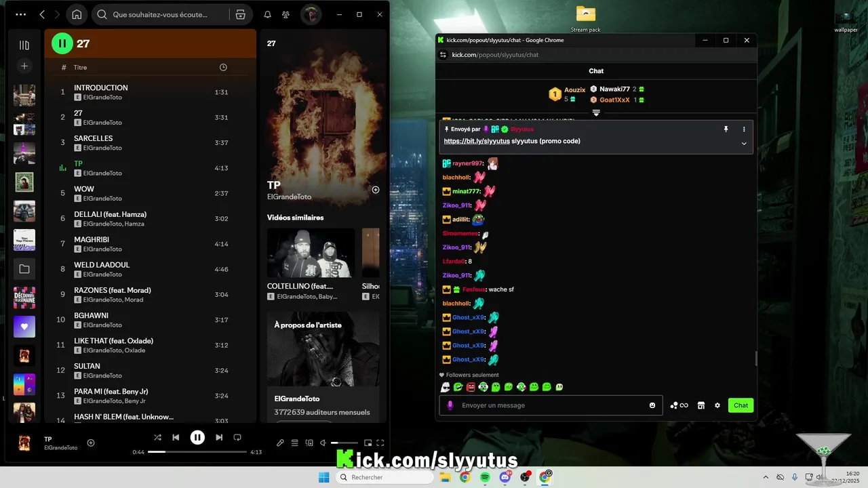Open Friend Activity icon in Spotify
The width and height of the screenshot is (868, 488).
pos(286,14)
